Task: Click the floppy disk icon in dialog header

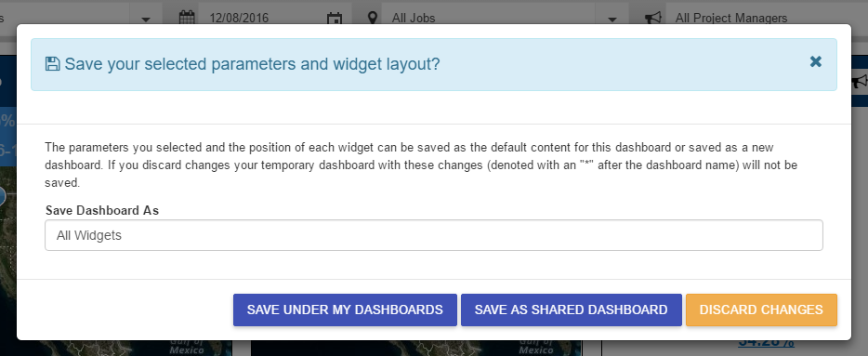Action: tap(53, 64)
